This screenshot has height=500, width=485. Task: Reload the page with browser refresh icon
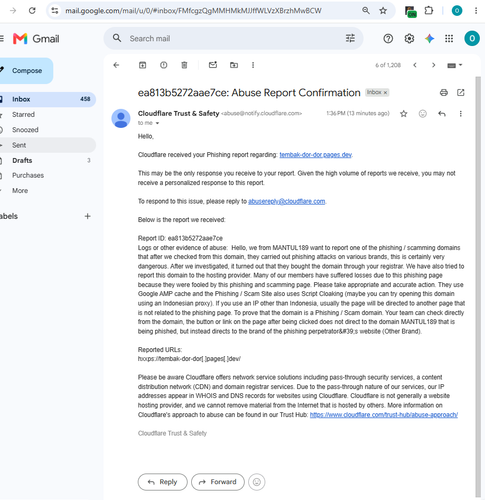pyautogui.click(x=32, y=11)
